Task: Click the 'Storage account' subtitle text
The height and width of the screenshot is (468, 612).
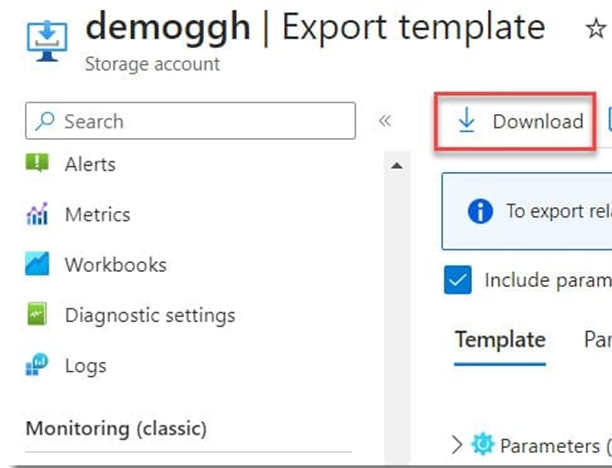Action: point(152,64)
